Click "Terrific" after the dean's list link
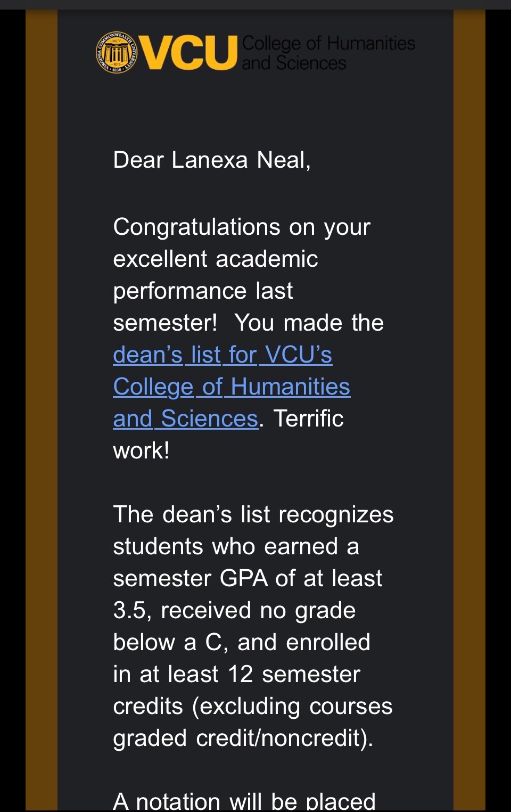Screen dimensions: 511x812 pos(309,419)
